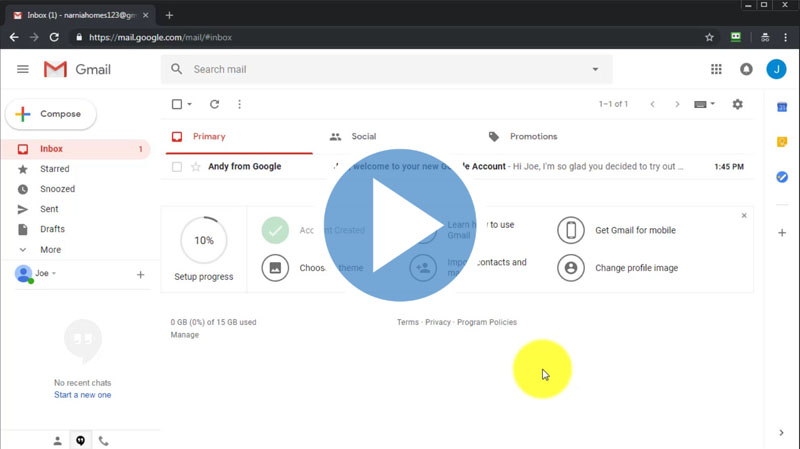Click the Start a new one link
The height and width of the screenshot is (449, 800).
[82, 395]
